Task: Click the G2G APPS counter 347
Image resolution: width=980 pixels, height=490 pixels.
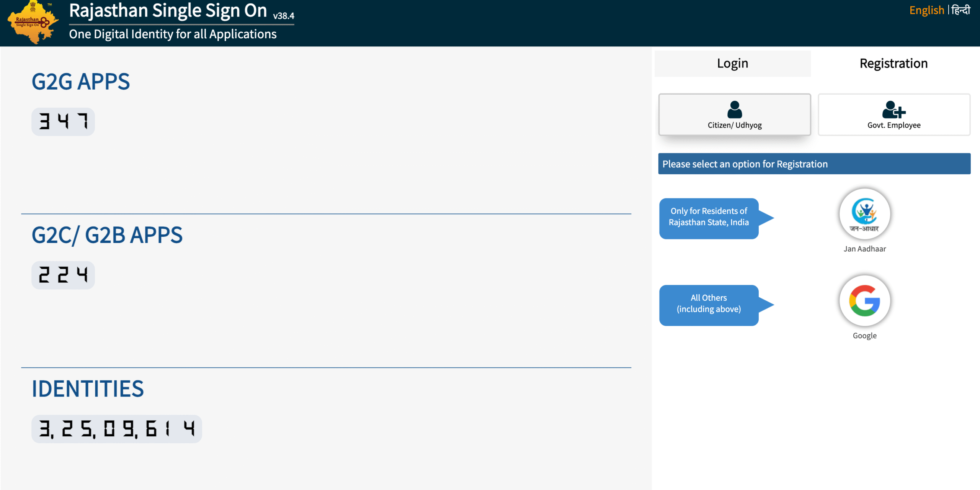Action: coord(63,121)
